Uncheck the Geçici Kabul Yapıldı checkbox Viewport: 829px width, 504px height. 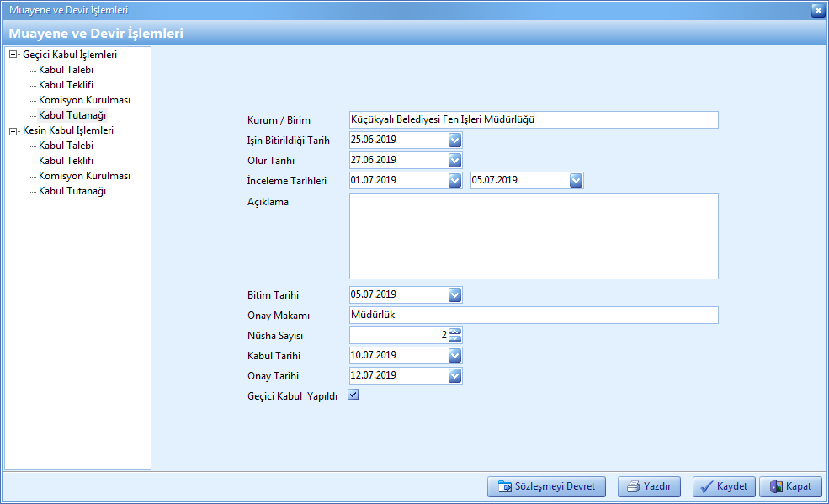pyautogui.click(x=353, y=395)
